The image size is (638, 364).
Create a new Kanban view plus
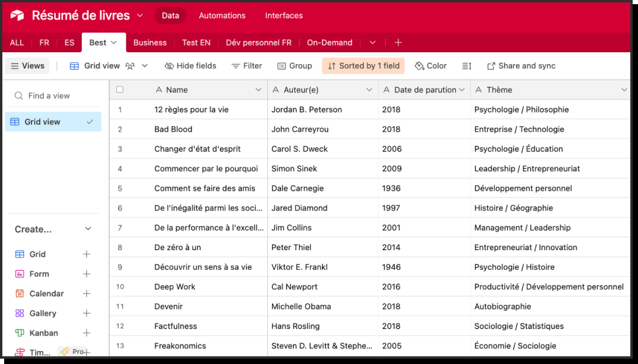click(x=87, y=333)
